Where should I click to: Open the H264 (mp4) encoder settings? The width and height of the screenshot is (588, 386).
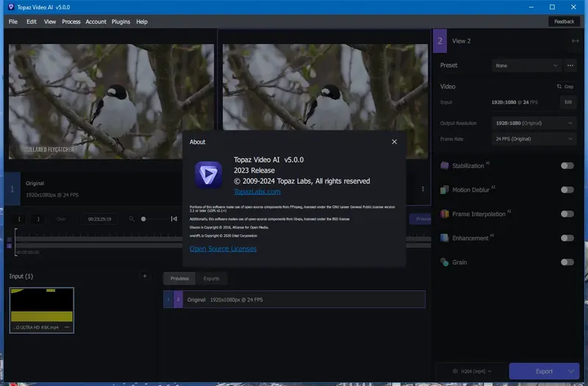click(472, 371)
